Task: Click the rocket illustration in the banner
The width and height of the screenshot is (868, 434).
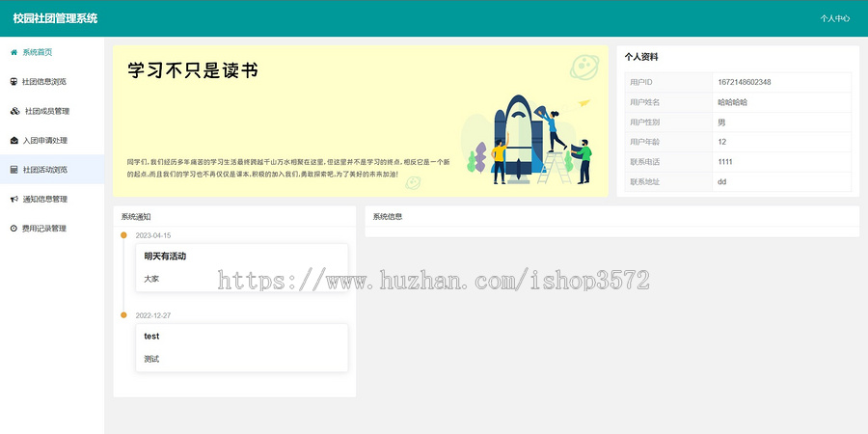Action: [x=518, y=139]
